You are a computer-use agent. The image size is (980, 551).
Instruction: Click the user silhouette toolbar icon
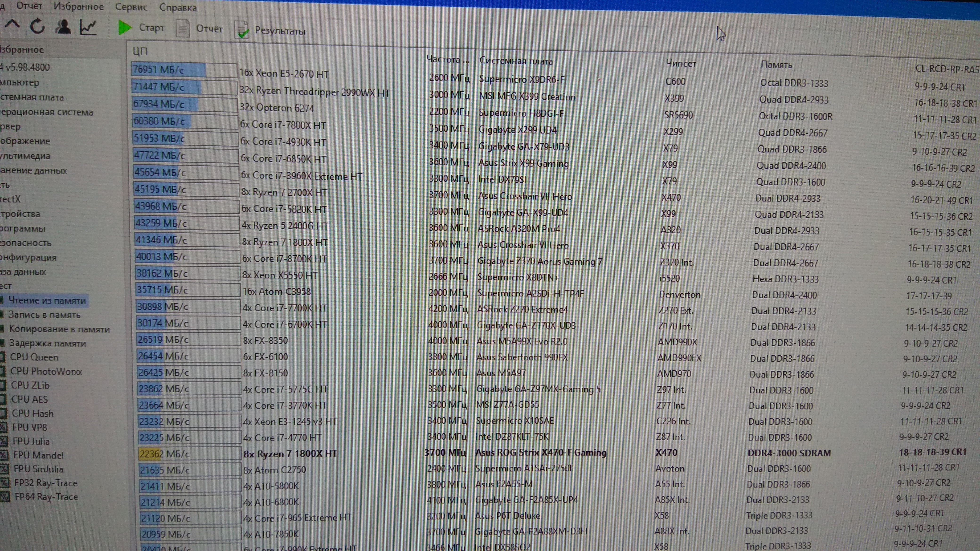pos(63,27)
